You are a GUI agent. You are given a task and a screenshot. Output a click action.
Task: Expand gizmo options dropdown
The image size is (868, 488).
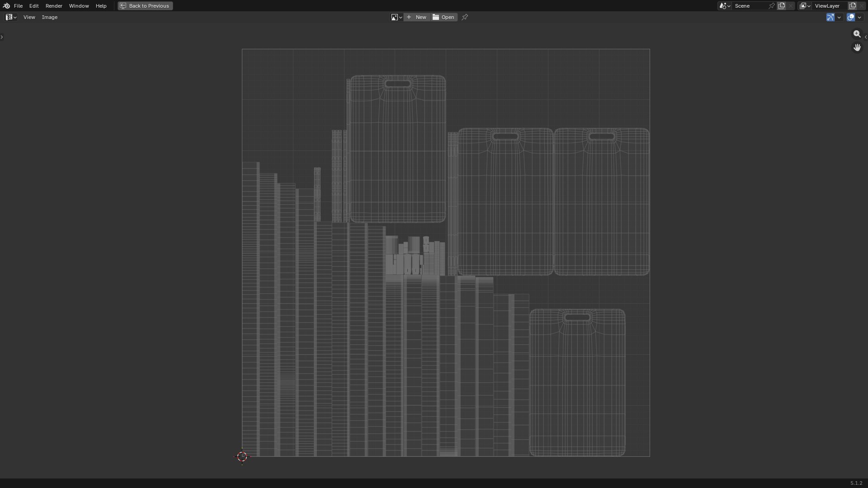[839, 17]
